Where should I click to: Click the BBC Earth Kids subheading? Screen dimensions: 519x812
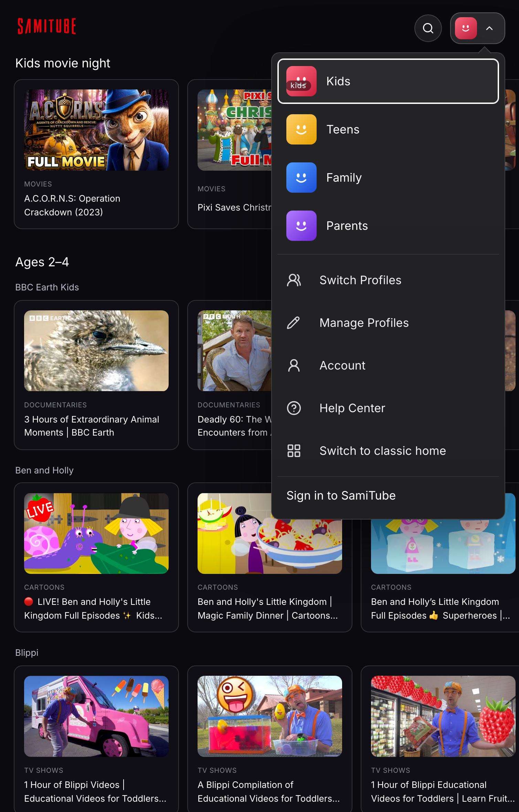(x=47, y=287)
